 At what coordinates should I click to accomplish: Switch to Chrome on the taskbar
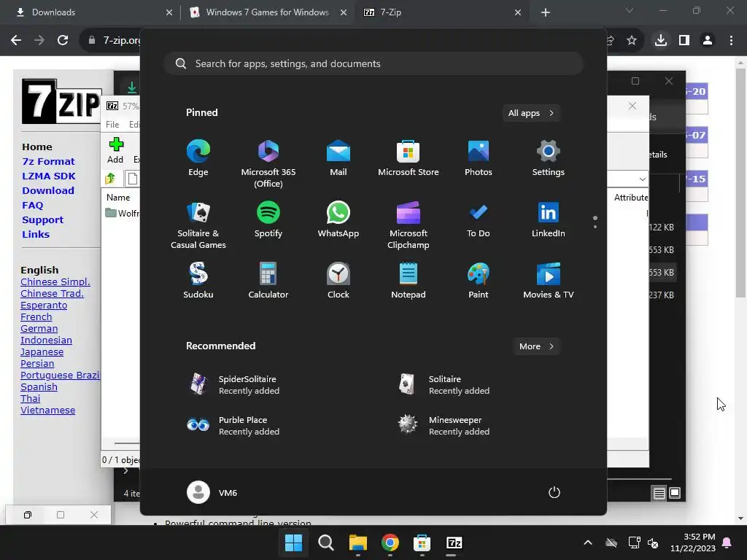point(390,542)
